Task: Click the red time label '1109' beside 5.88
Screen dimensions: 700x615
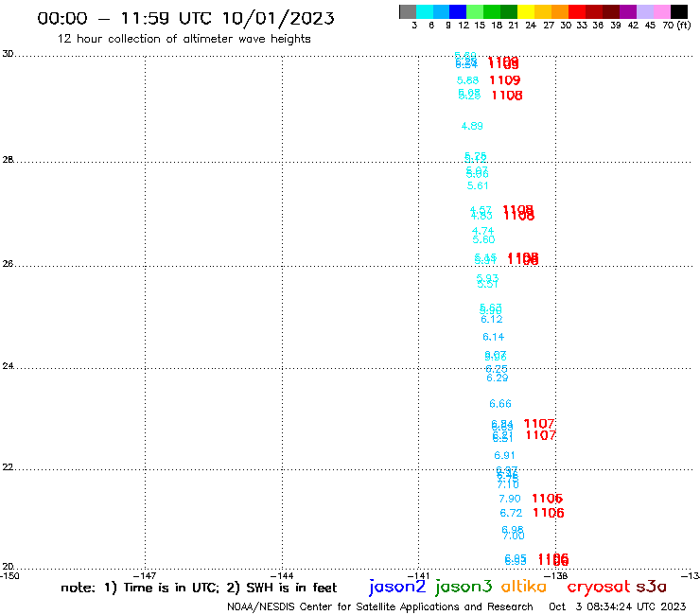Action: [x=505, y=79]
